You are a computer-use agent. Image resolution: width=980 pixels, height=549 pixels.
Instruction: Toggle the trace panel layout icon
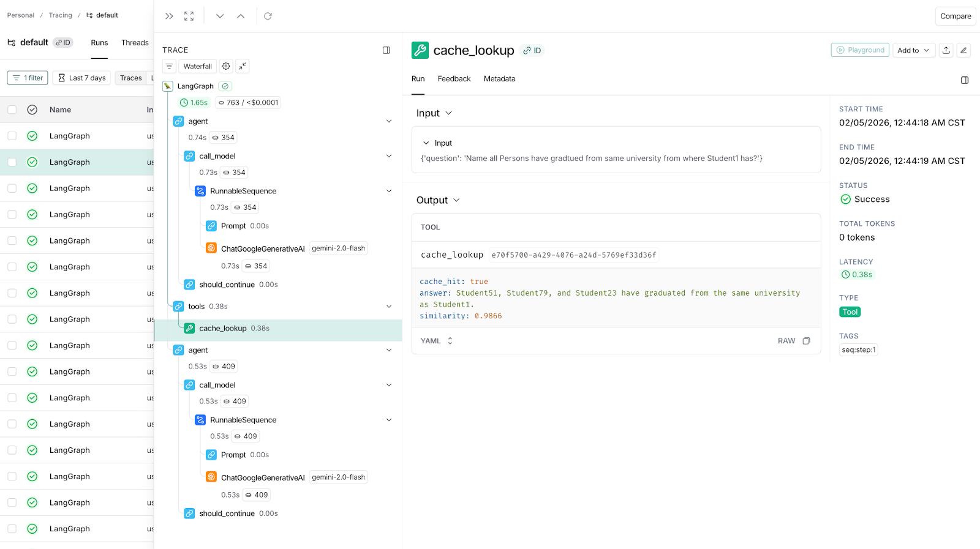[386, 50]
